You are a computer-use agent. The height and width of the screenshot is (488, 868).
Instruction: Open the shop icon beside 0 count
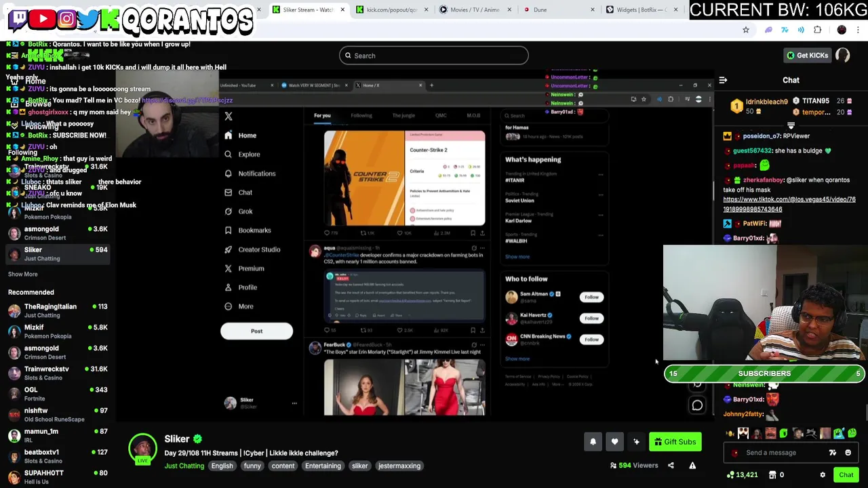point(772,475)
